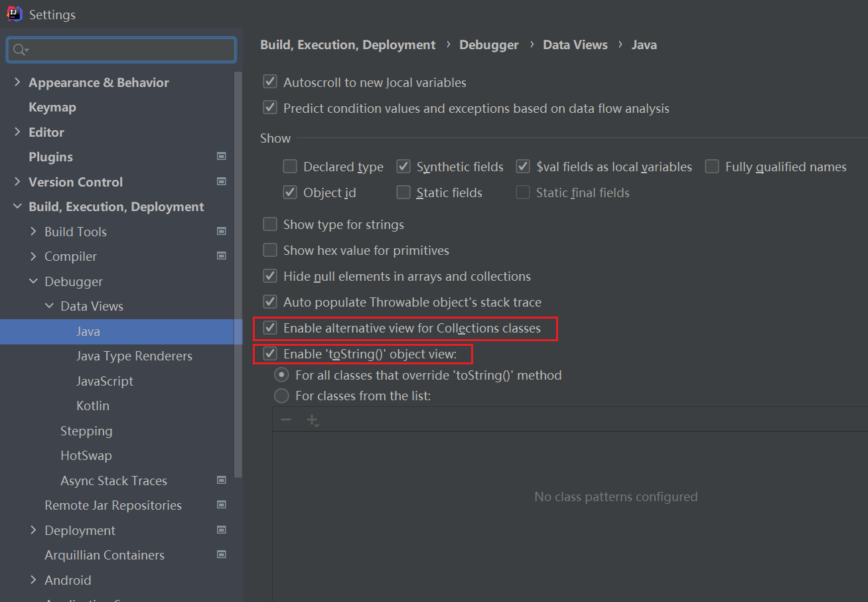Toggle Predict condition values and exceptions checkbox
Image resolution: width=868 pixels, height=602 pixels.
(270, 108)
